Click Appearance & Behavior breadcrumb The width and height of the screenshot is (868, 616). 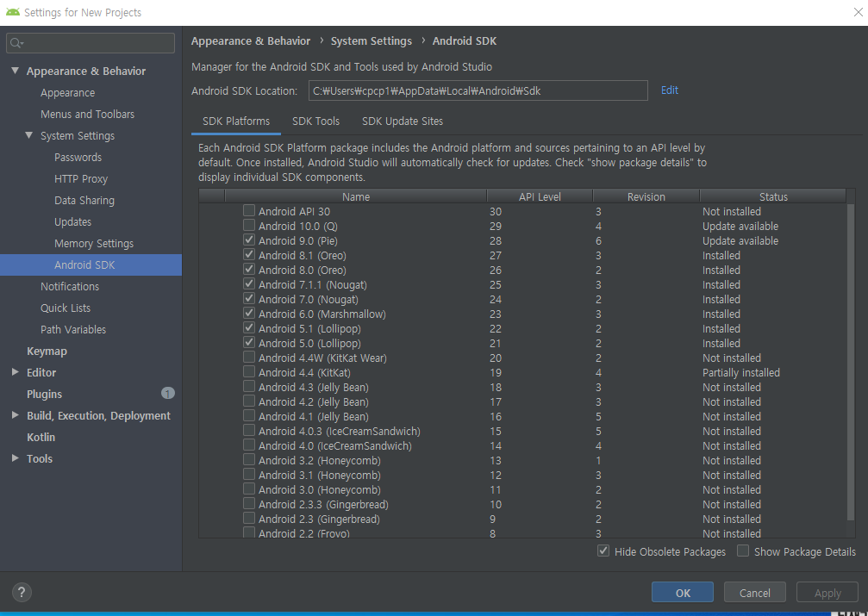click(251, 41)
